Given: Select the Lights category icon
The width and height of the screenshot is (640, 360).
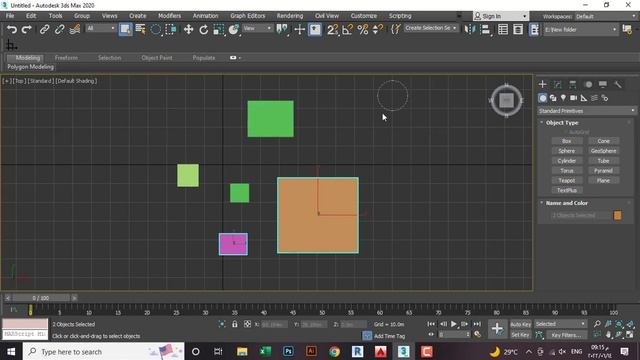Looking at the screenshot, I should 563,98.
